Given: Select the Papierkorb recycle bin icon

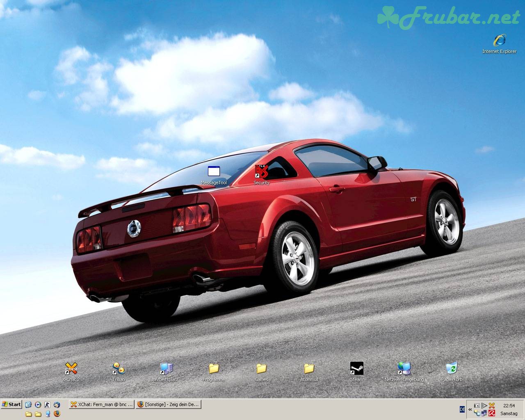Looking at the screenshot, I should (452, 372).
